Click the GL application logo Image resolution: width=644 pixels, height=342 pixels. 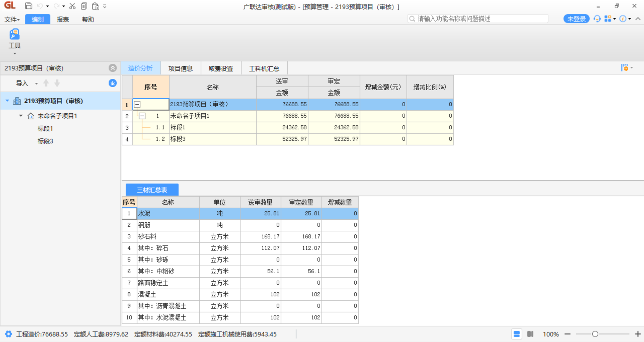(x=10, y=5)
